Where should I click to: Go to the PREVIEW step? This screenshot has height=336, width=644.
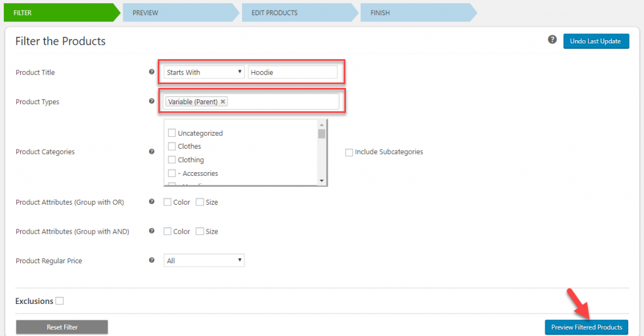[180, 13]
